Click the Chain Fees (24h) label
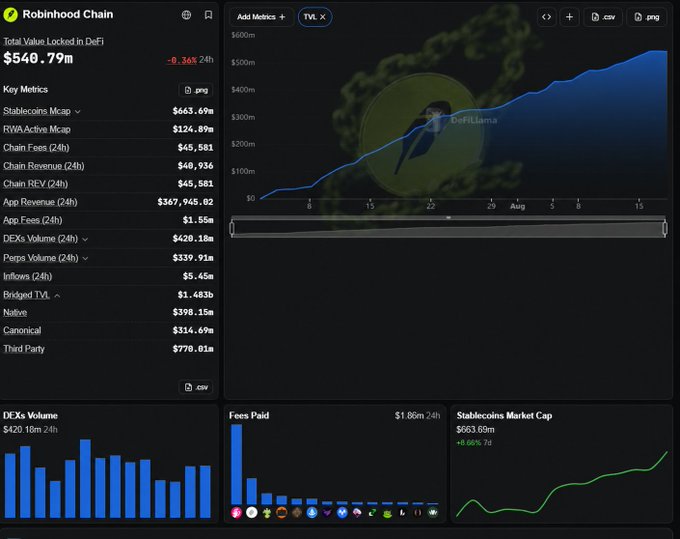The width and height of the screenshot is (680, 539). click(36, 147)
